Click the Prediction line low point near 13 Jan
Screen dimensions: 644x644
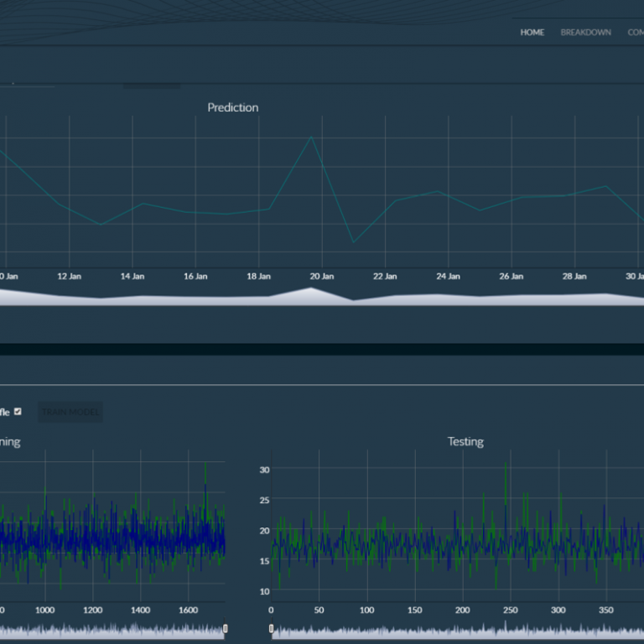pos(101,224)
